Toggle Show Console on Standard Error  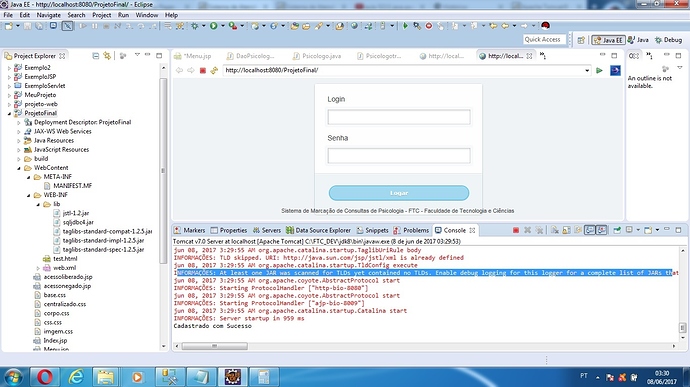pos(601,230)
